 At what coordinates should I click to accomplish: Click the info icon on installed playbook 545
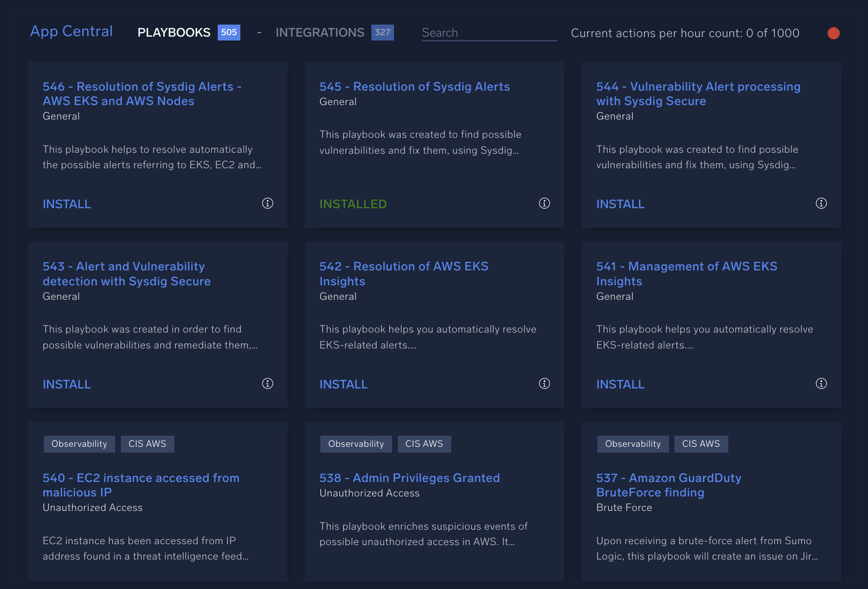pyautogui.click(x=544, y=203)
